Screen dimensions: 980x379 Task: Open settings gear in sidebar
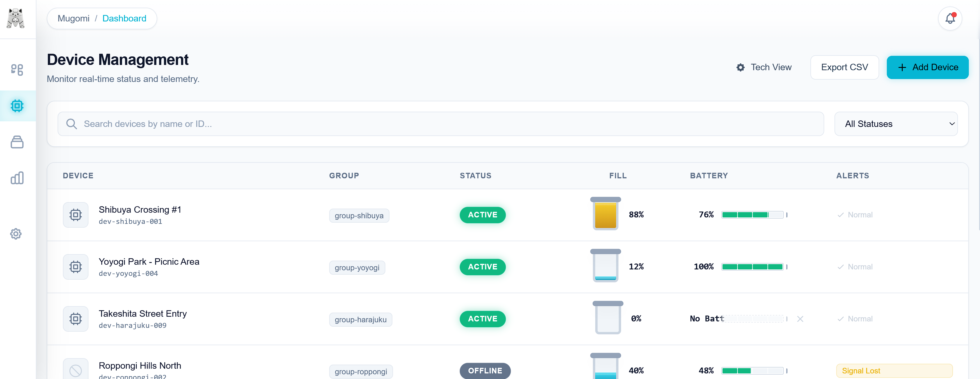pyautogui.click(x=16, y=234)
